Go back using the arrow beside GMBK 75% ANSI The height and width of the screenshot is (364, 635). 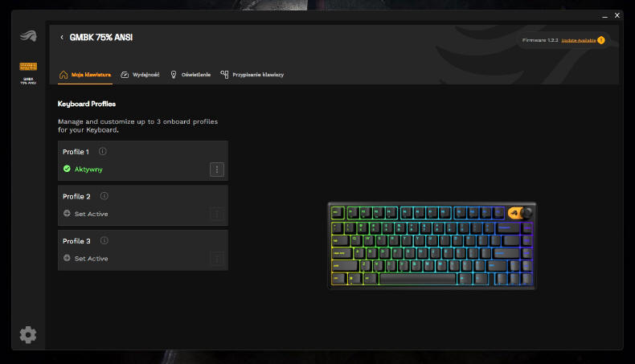click(x=62, y=37)
